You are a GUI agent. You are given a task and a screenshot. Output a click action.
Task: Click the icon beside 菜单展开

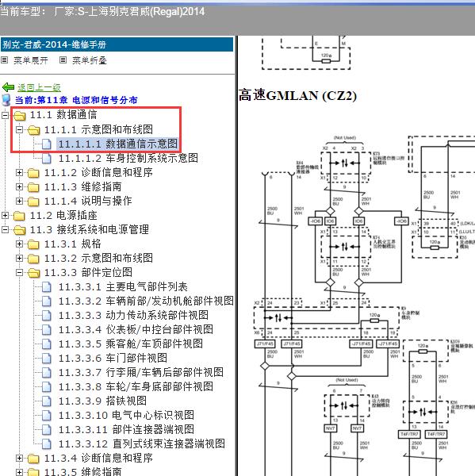click(x=4, y=60)
